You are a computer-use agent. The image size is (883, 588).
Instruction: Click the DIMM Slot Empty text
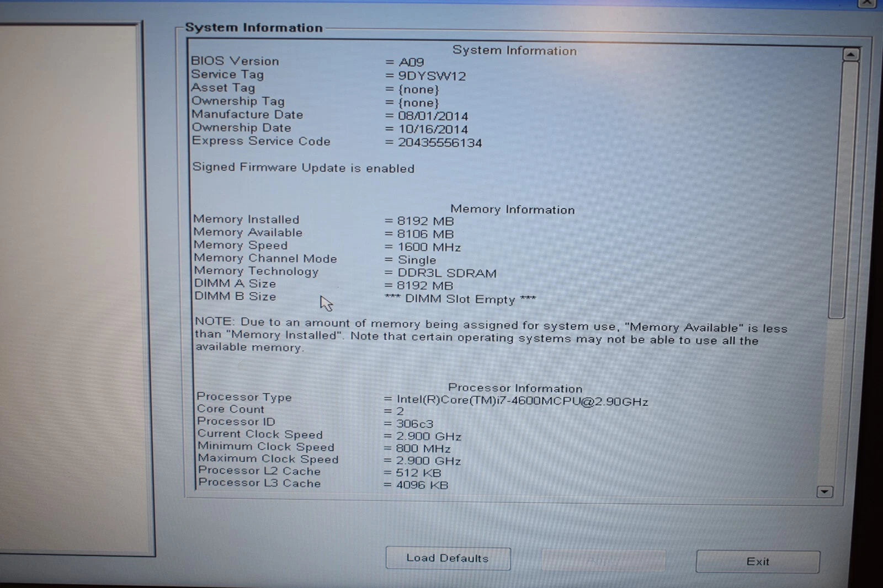coord(460,300)
